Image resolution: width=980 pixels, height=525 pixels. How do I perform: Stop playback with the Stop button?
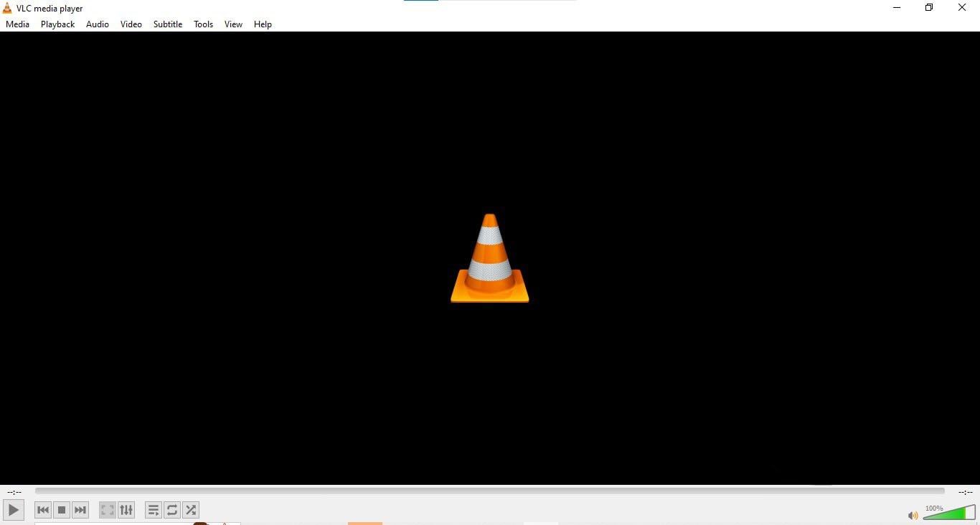(62, 510)
